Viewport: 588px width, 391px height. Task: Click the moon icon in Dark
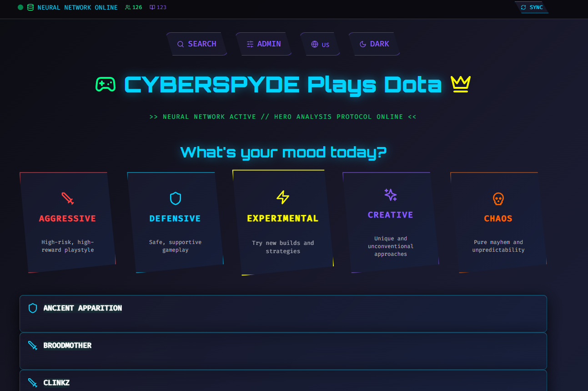363,44
